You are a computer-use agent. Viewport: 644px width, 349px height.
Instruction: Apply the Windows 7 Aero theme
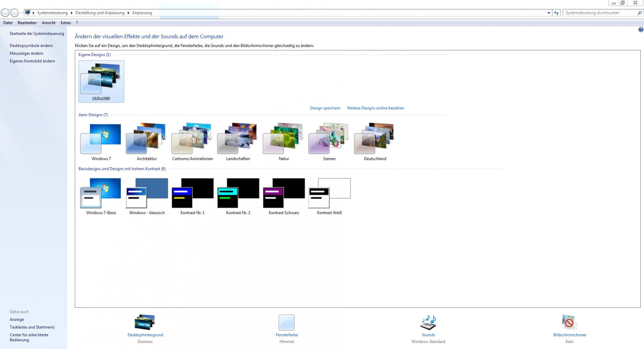point(101,142)
